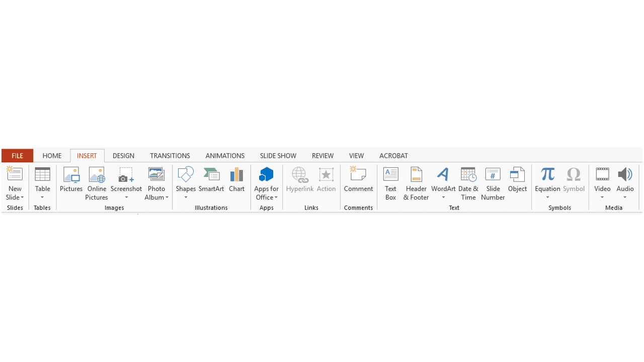Insert an embedded Object
The height and width of the screenshot is (362, 644).
(517, 182)
